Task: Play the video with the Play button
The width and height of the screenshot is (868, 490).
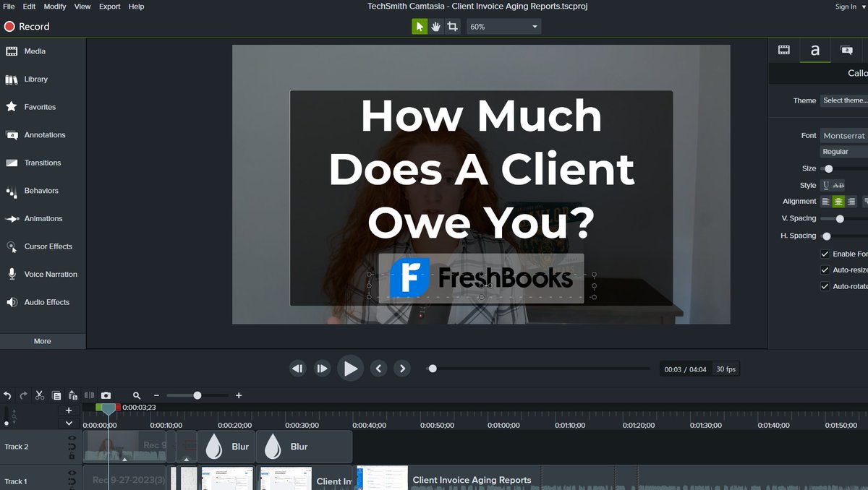Action: [x=350, y=369]
